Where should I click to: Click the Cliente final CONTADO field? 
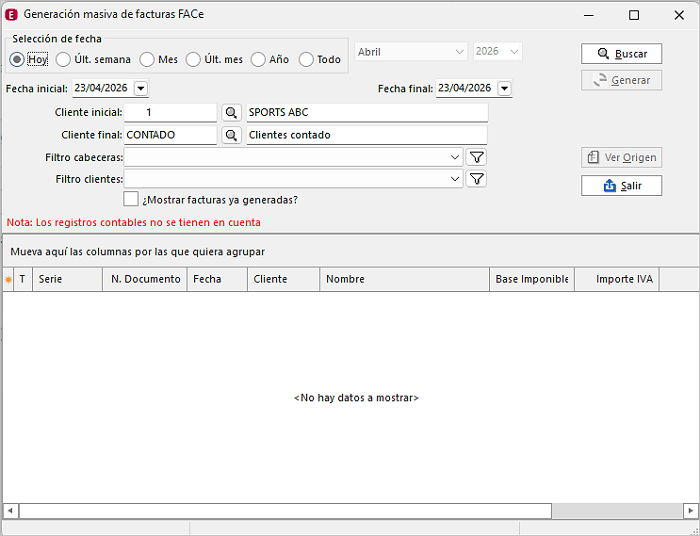coord(170,135)
